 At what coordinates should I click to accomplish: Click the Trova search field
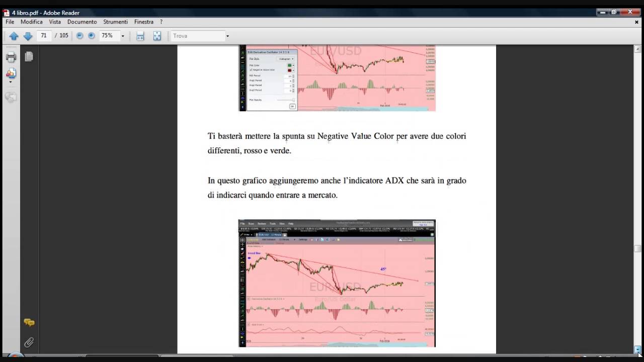(x=197, y=36)
